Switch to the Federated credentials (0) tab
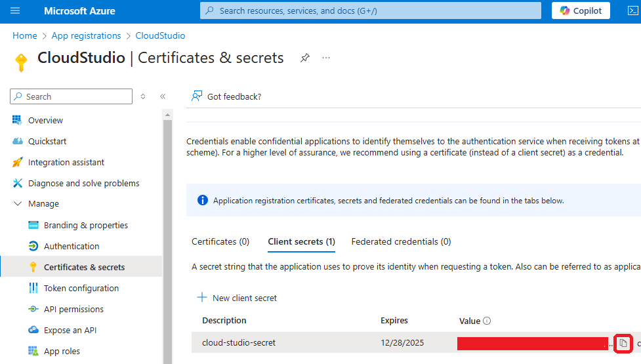 pyautogui.click(x=401, y=241)
